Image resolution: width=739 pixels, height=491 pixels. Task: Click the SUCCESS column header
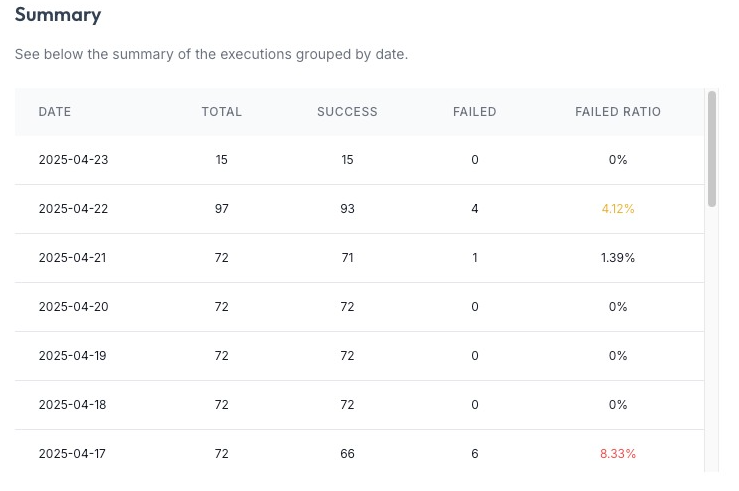pos(347,112)
